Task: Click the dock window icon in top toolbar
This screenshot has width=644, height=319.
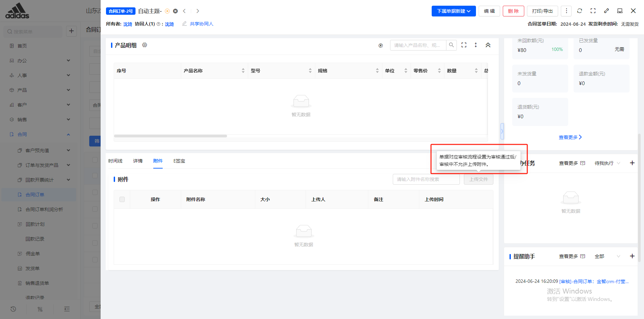Action: [x=620, y=11]
